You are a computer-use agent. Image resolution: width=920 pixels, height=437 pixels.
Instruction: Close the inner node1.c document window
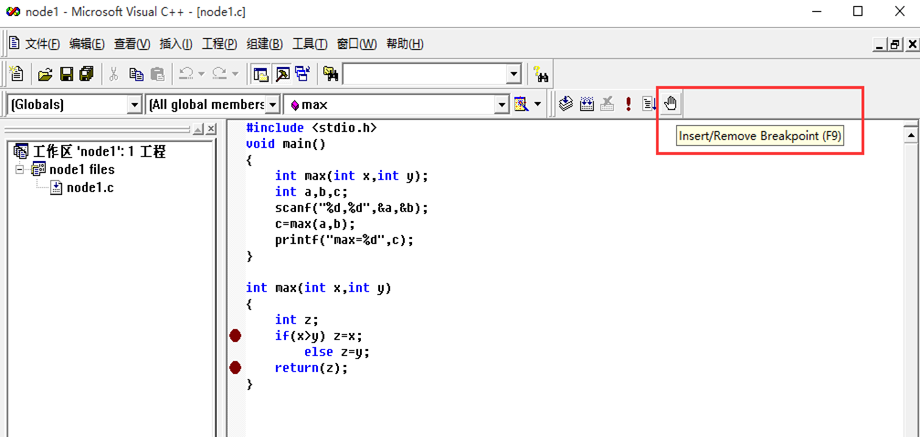pos(912,45)
